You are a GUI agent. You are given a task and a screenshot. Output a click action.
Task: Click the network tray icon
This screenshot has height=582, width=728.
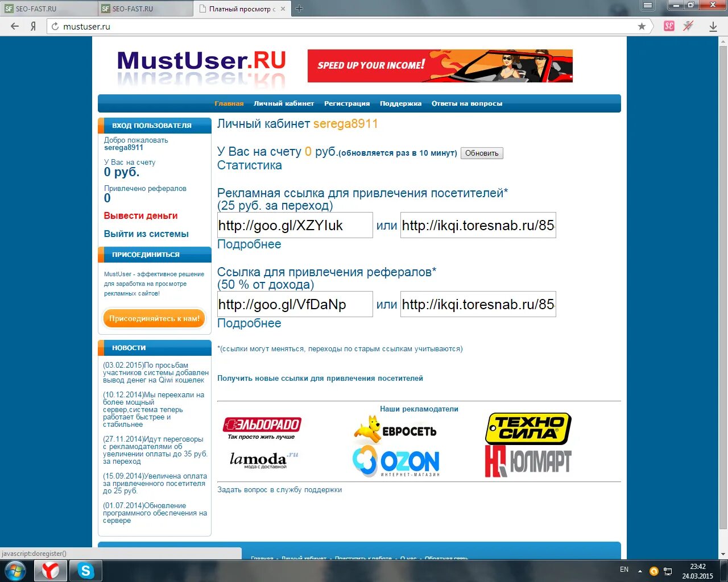click(668, 571)
